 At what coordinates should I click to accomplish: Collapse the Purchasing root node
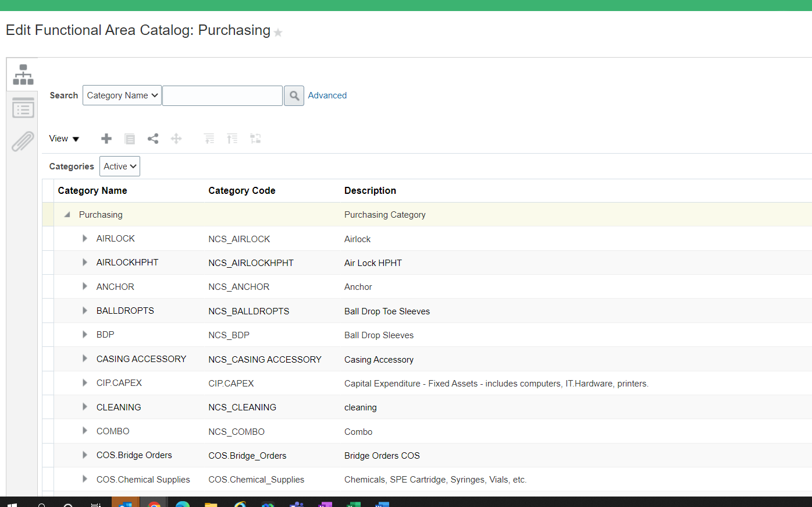coord(68,214)
